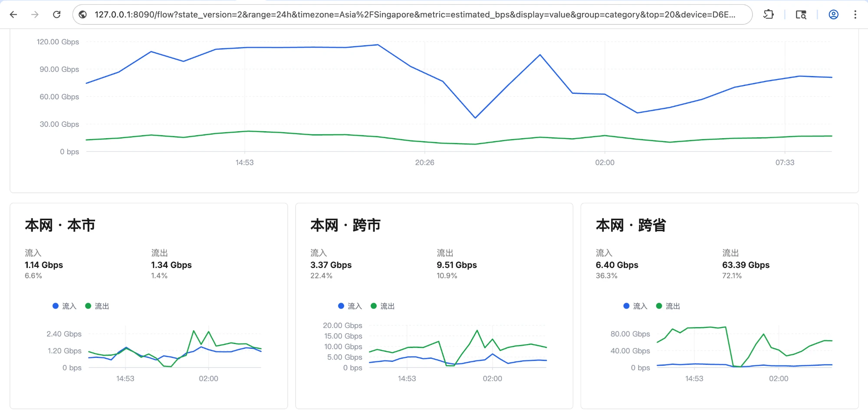Toggle 流出 legend in 本网·本市 chart
The width and height of the screenshot is (868, 414).
(x=97, y=306)
